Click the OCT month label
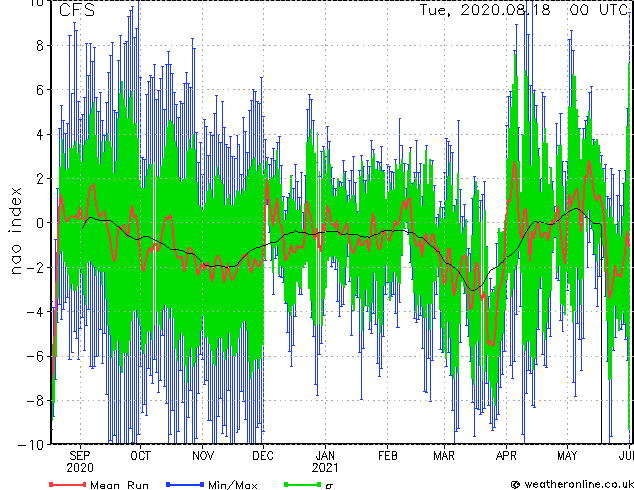634x490 pixels. pos(140,456)
